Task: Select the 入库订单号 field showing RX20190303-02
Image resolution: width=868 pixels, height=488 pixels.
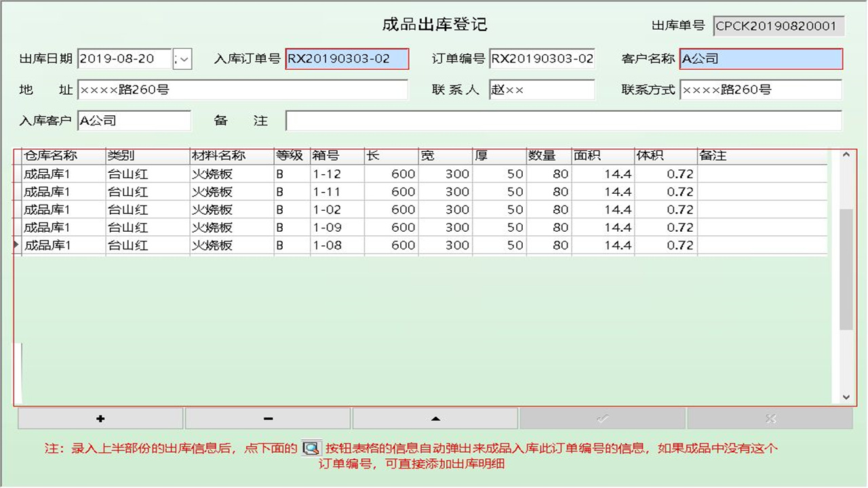Action: [347, 59]
